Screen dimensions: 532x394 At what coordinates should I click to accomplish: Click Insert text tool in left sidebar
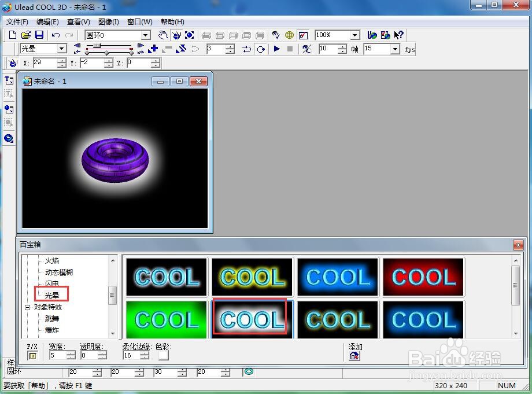point(9,80)
